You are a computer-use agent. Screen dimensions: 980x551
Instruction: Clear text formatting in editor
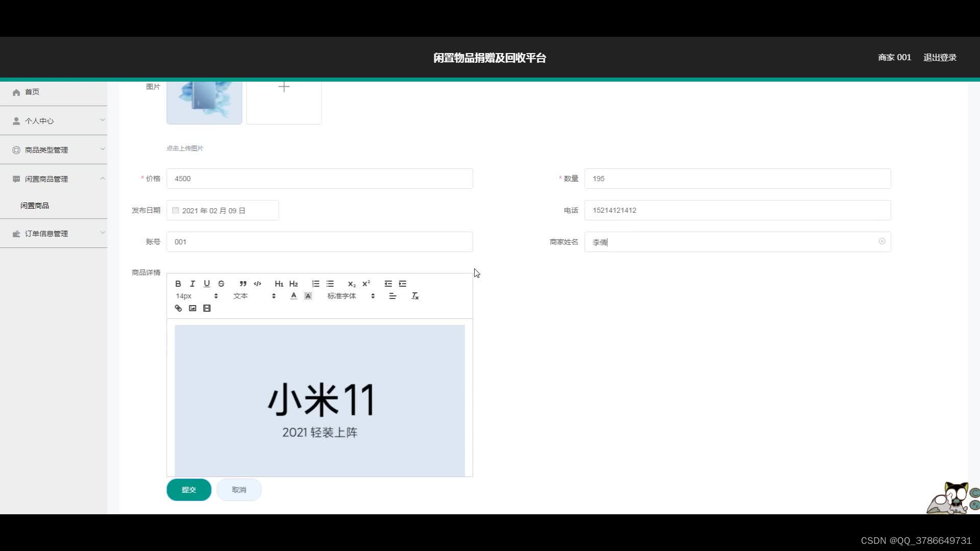tap(415, 296)
